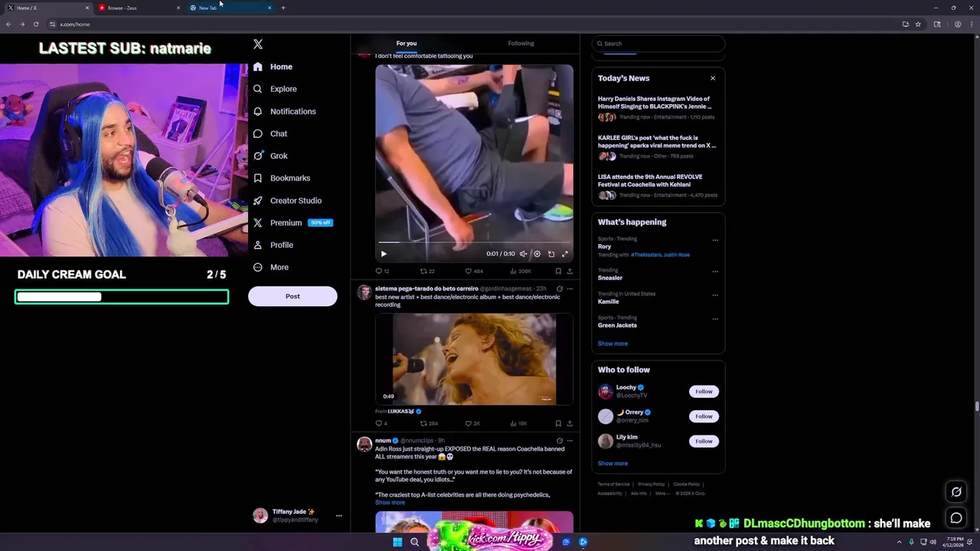Play the tattoo video
The image size is (980, 551).
click(384, 254)
